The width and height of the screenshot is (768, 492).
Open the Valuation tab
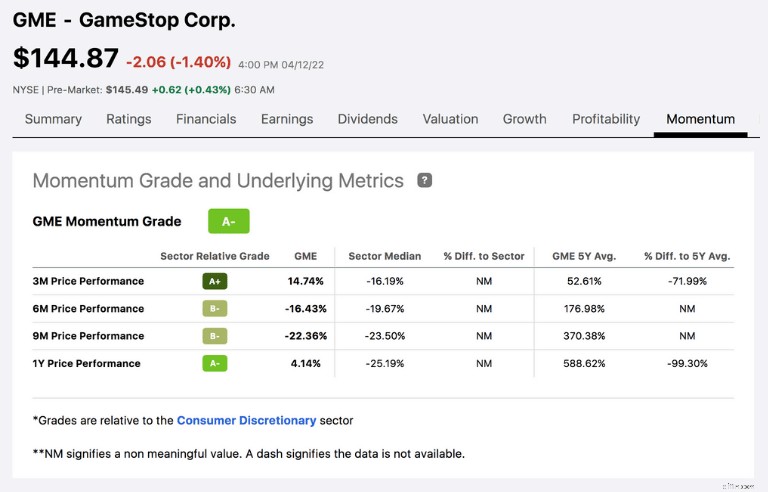(x=451, y=119)
